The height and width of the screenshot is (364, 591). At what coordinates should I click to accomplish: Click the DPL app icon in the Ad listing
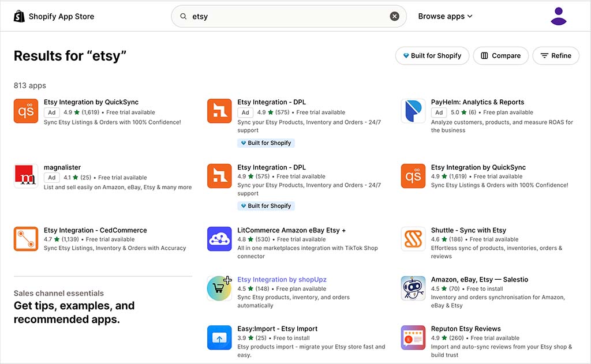point(219,111)
